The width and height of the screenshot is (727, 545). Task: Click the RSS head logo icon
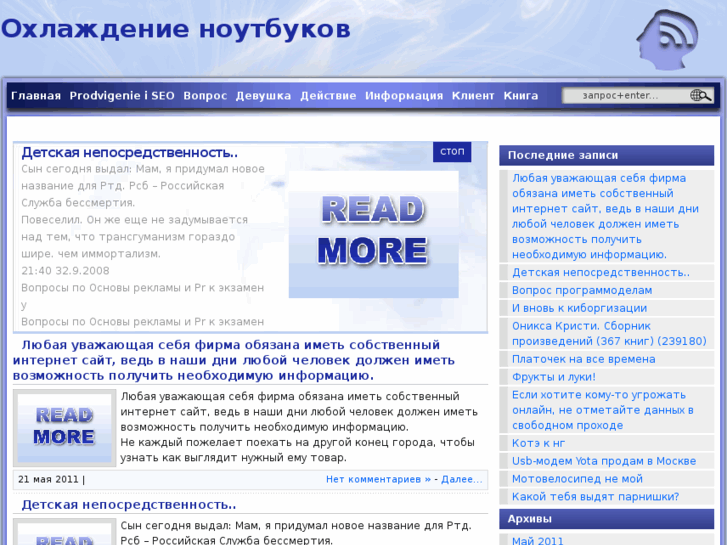tap(667, 40)
